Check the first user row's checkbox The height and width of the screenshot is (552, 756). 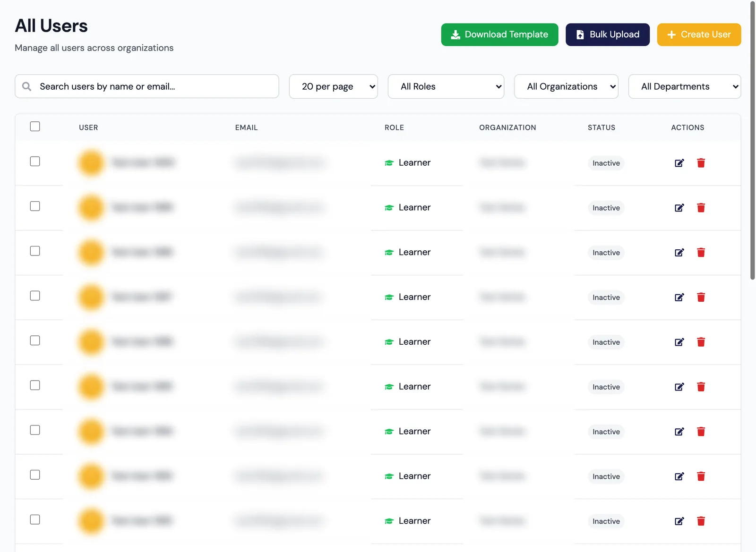(35, 161)
